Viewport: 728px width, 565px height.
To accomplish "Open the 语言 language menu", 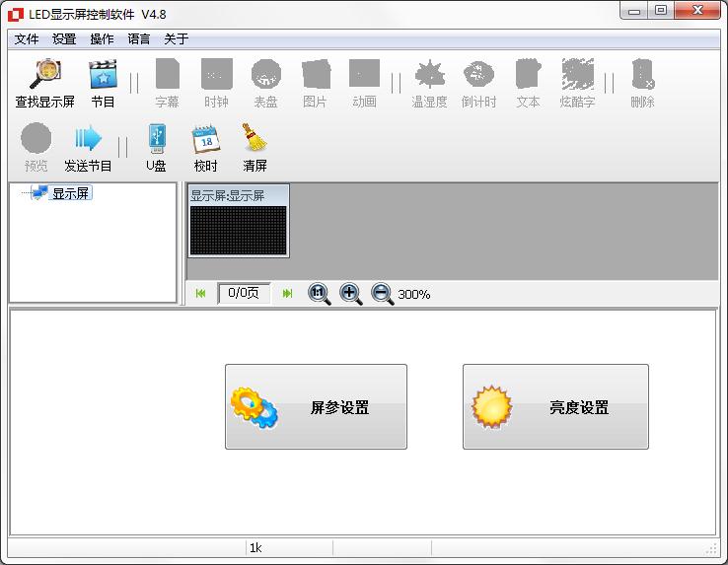I will tap(139, 39).
